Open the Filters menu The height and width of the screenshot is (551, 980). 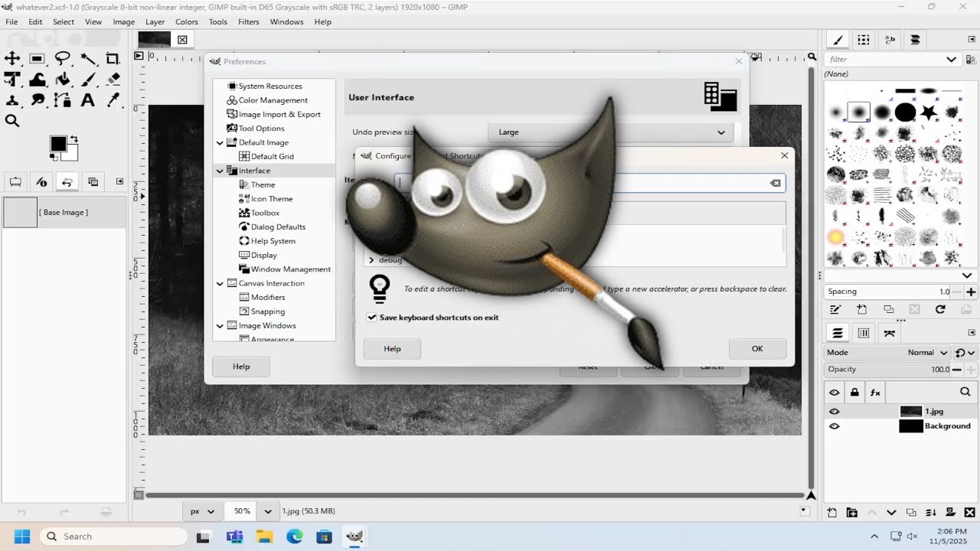tap(248, 21)
